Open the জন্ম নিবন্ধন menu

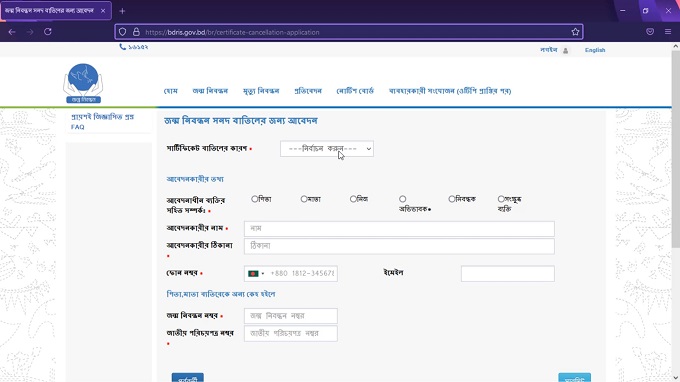pyautogui.click(x=210, y=91)
